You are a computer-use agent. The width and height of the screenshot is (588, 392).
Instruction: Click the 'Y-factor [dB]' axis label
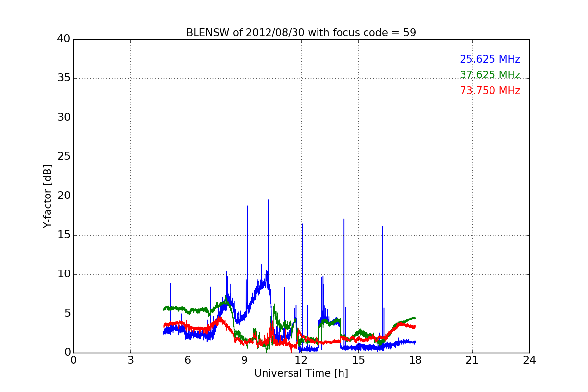coord(48,196)
